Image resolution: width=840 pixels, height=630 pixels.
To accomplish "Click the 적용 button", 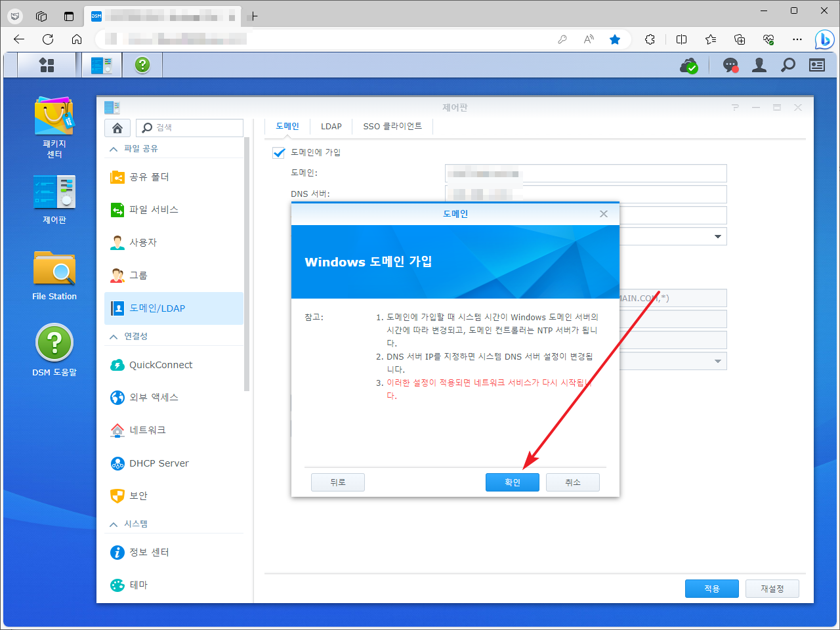I will [712, 589].
